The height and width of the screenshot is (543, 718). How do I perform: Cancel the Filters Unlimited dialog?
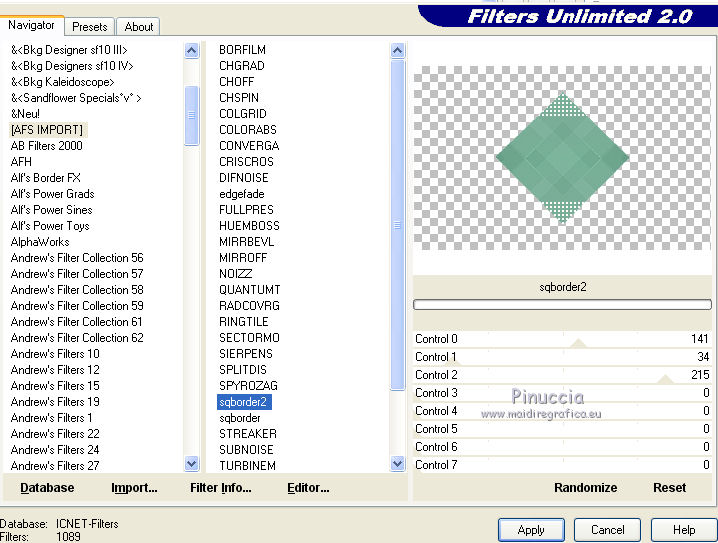coord(607,530)
